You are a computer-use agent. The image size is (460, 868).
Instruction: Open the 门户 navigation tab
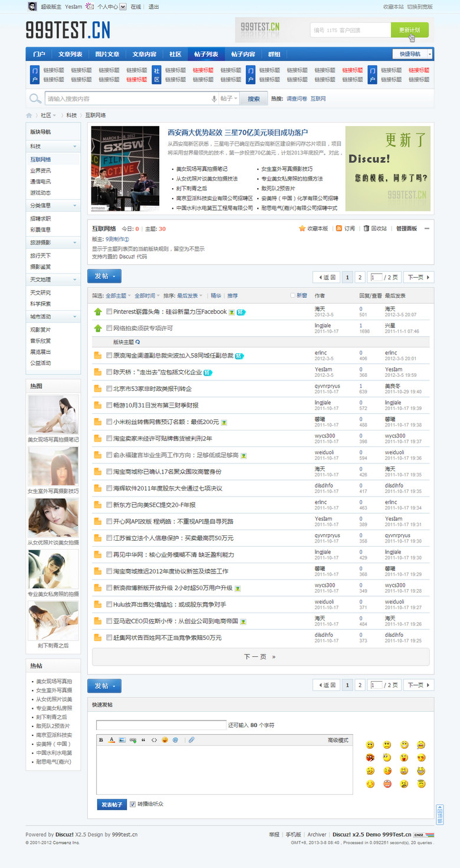39,54
